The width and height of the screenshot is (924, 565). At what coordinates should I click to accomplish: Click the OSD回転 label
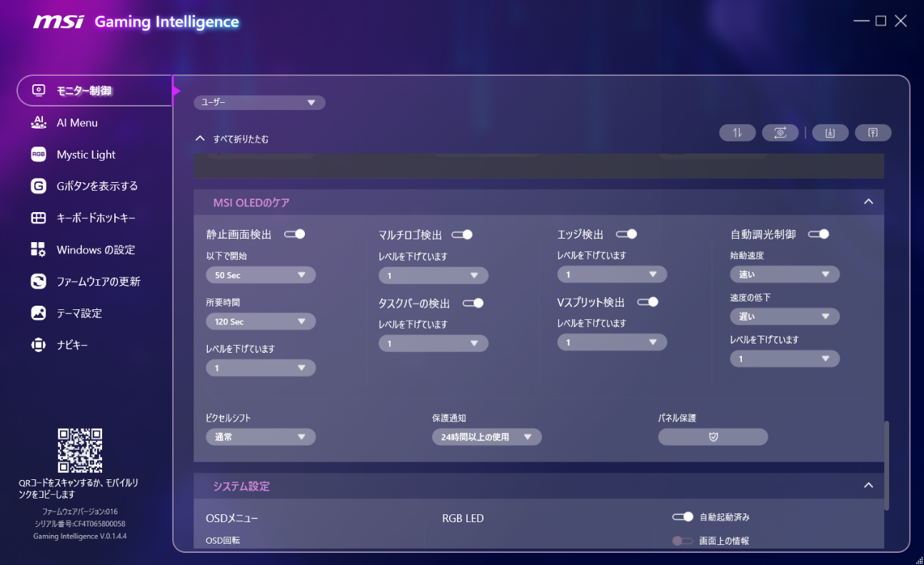[223, 541]
